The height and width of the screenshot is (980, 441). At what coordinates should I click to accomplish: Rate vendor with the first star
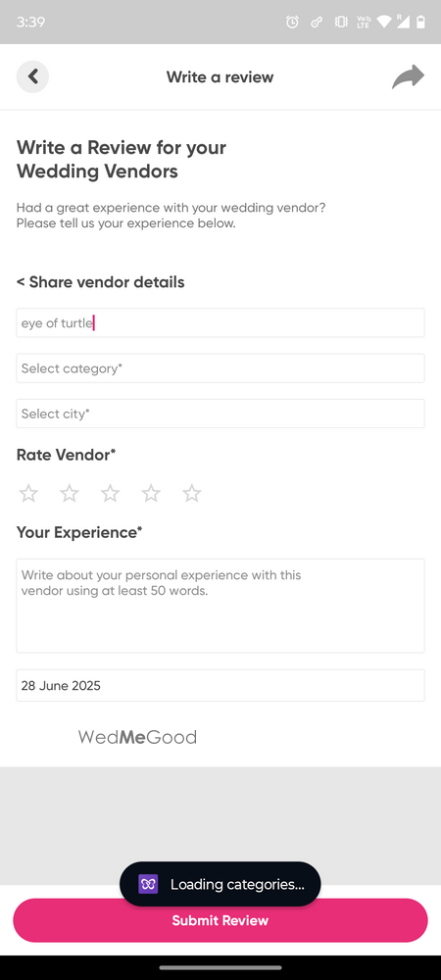tap(28, 494)
